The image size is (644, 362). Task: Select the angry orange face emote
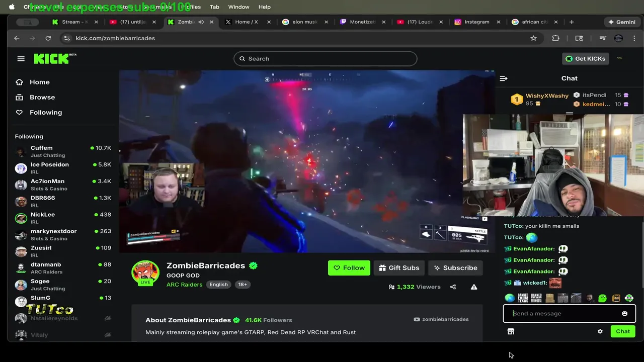(x=616, y=298)
